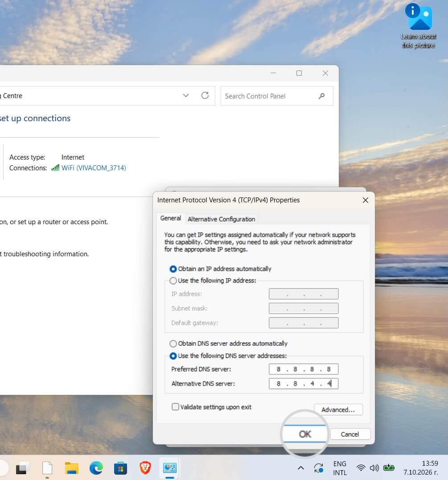The height and width of the screenshot is (480, 448).
Task: Expand the address bar history dropdown
Action: (185, 95)
